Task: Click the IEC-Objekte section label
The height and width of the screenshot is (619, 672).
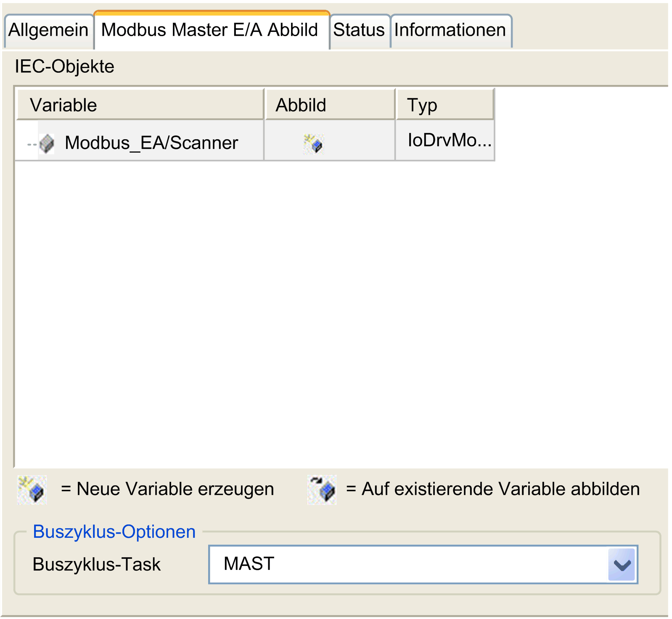Action: [x=64, y=66]
